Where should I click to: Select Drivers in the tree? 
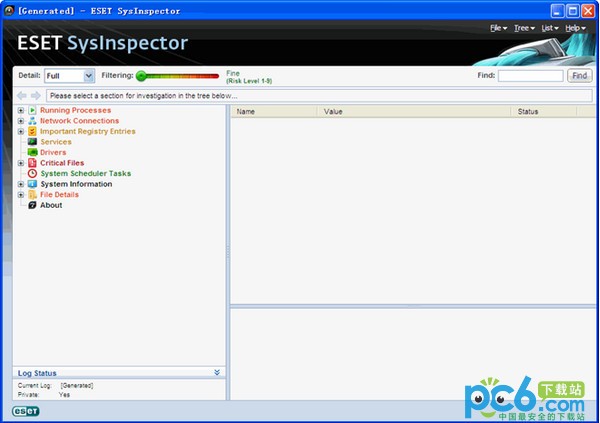pyautogui.click(x=53, y=152)
